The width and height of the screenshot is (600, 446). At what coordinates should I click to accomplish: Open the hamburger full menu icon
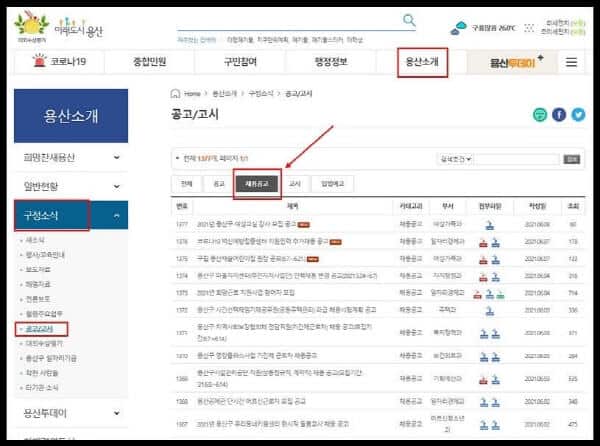tap(571, 62)
